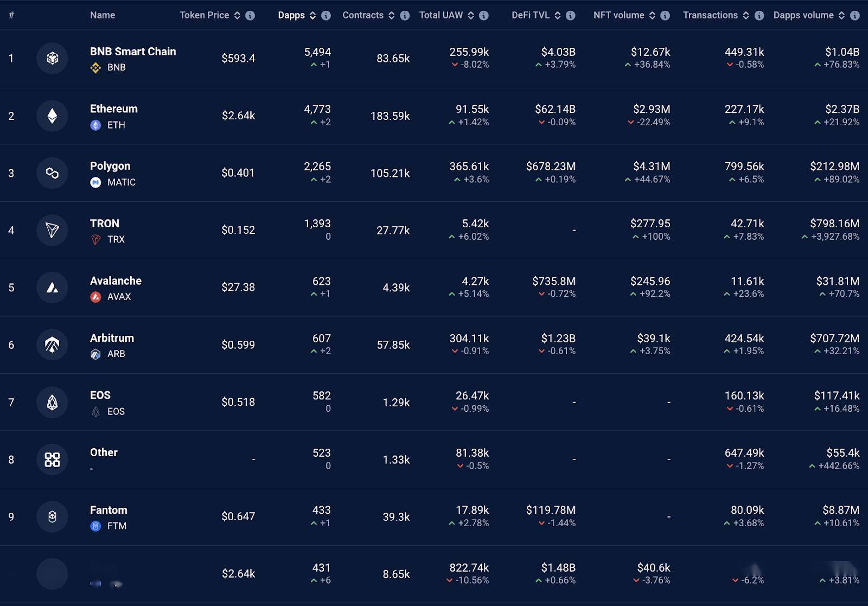Viewport: 868px width, 606px height.
Task: Open the Fantom chain link
Action: tap(108, 510)
